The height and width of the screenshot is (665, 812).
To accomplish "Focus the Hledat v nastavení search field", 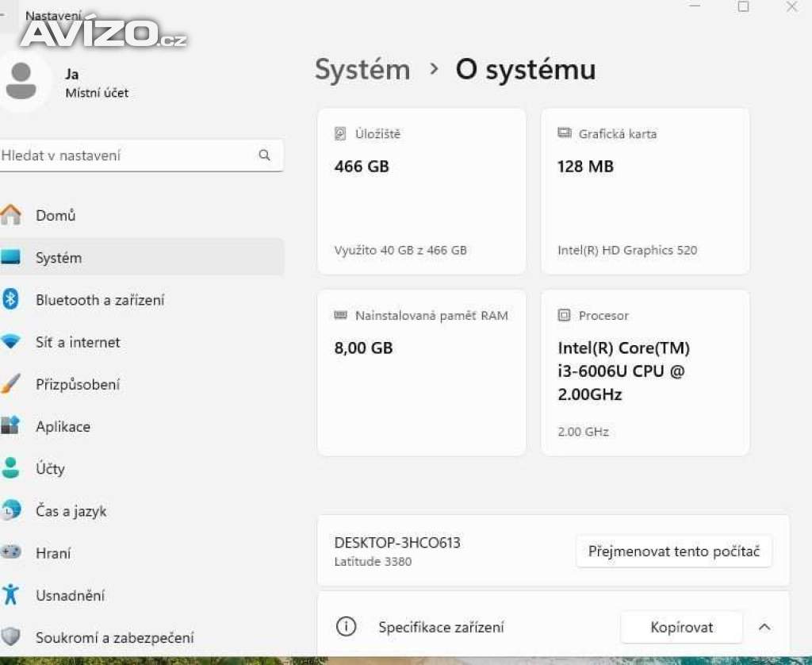I will coord(141,156).
